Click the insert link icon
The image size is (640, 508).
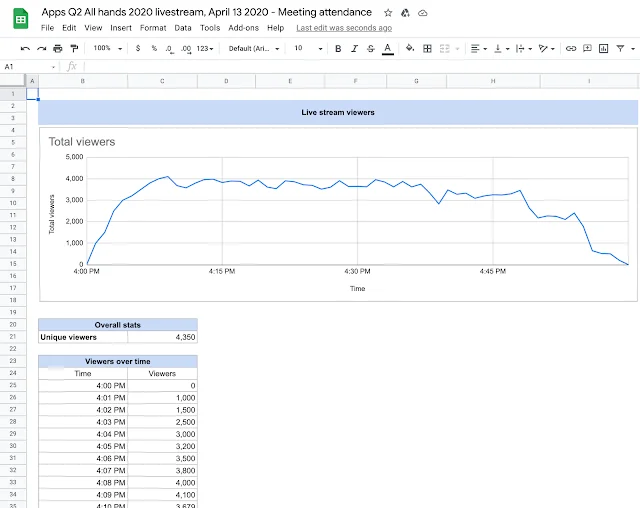pyautogui.click(x=571, y=48)
